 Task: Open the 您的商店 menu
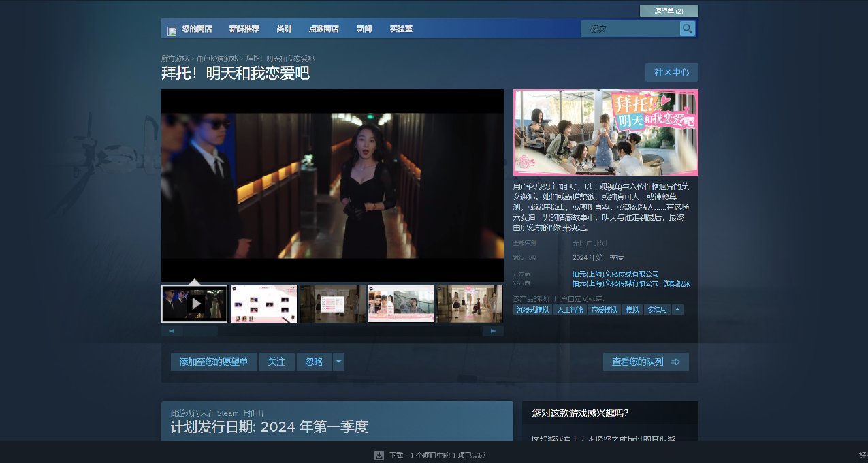click(x=197, y=29)
